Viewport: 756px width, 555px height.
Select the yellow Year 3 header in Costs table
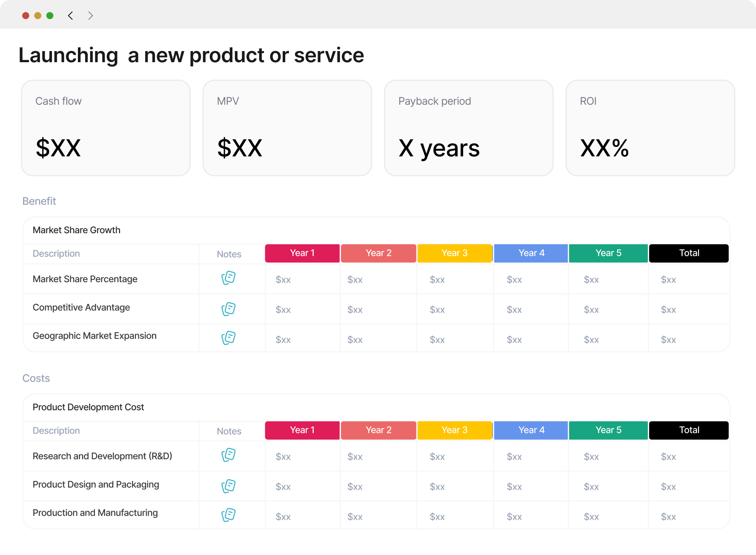tap(455, 430)
